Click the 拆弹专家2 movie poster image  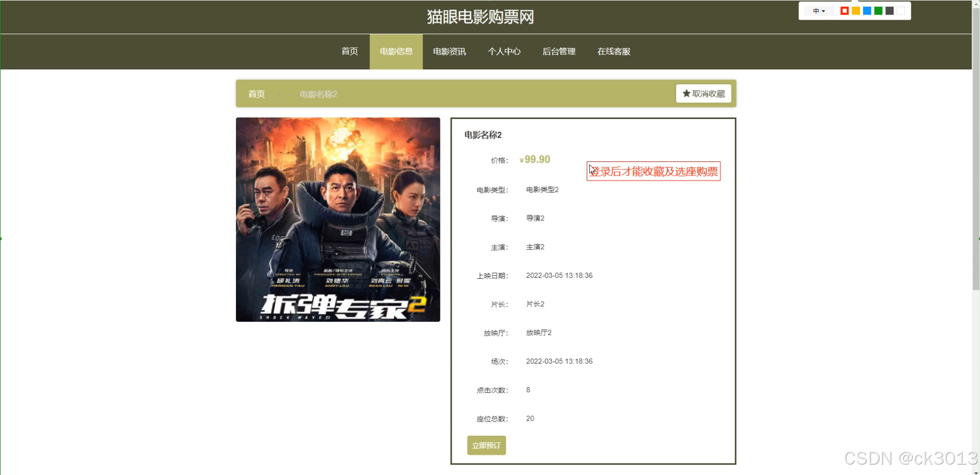click(x=338, y=219)
